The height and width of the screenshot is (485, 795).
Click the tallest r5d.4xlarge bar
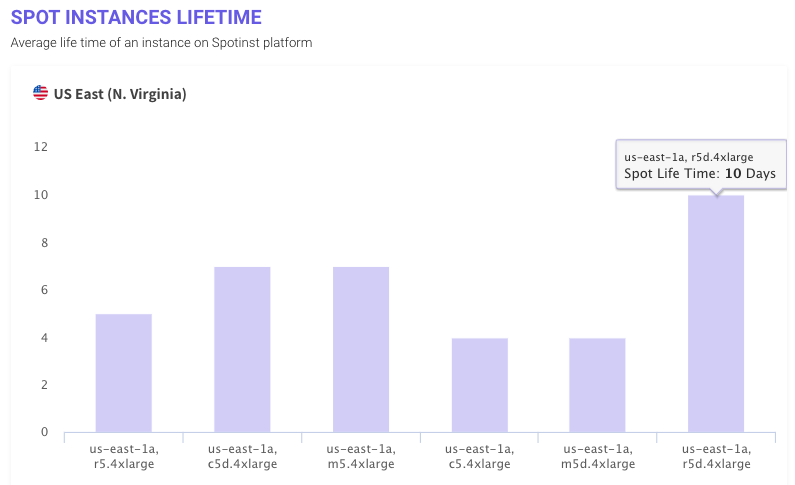716,313
